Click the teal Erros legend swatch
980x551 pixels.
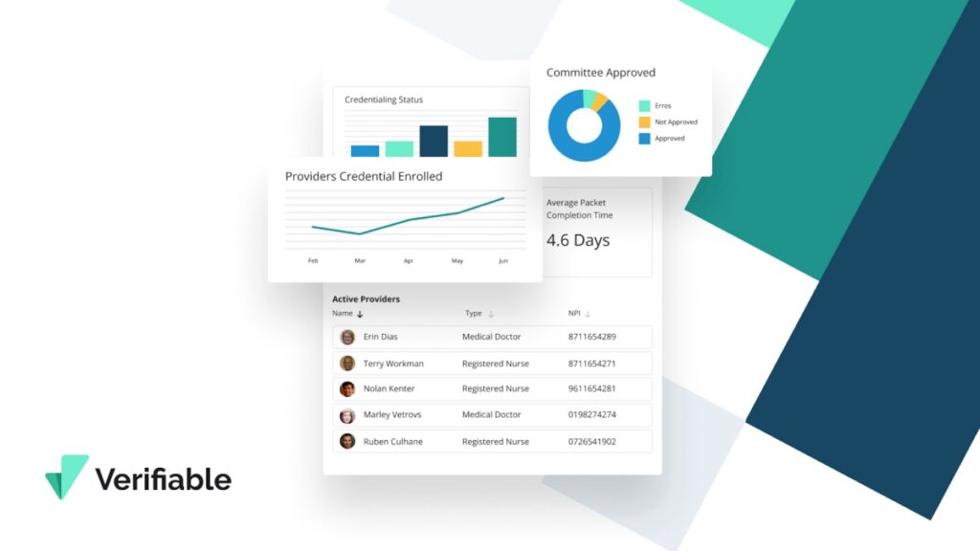click(644, 105)
